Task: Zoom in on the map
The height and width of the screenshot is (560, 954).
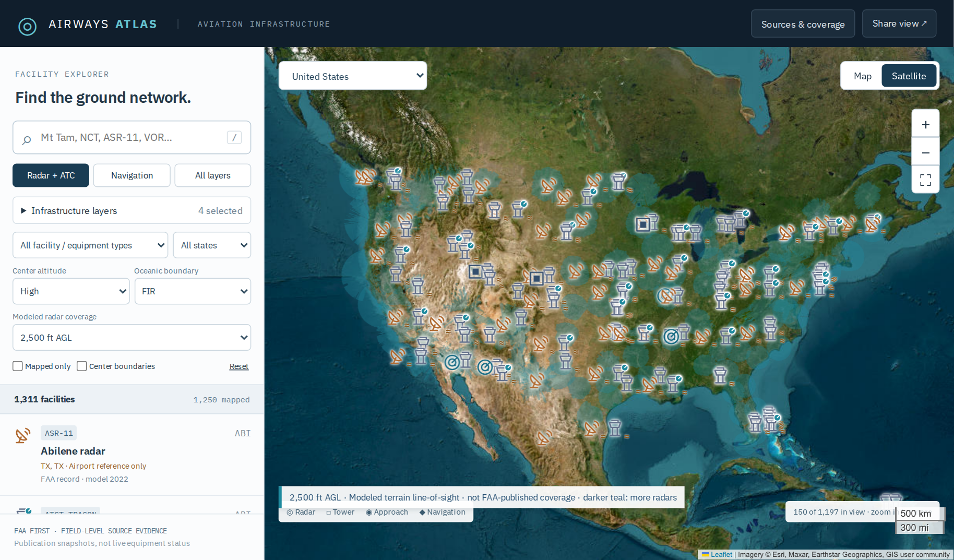Action: pyautogui.click(x=925, y=125)
